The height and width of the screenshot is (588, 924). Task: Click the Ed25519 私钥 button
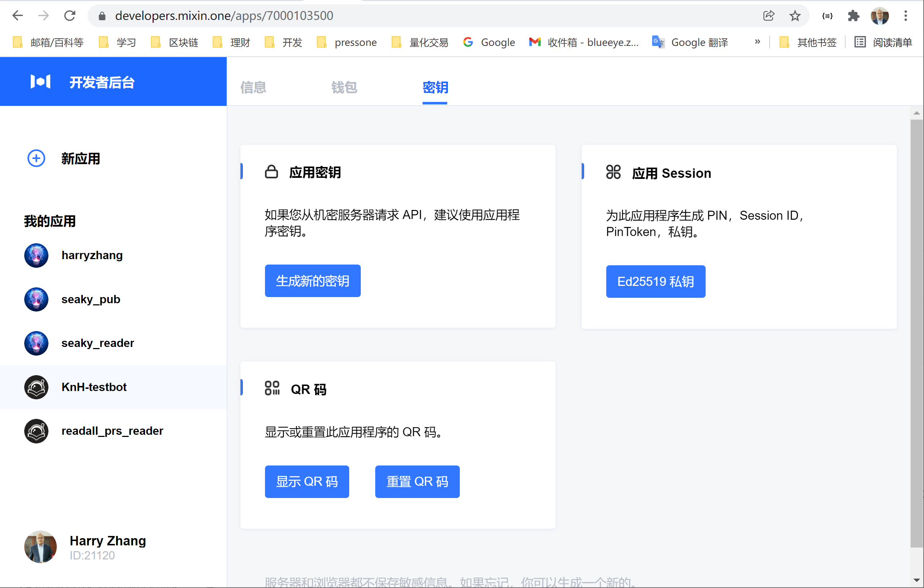[655, 282]
